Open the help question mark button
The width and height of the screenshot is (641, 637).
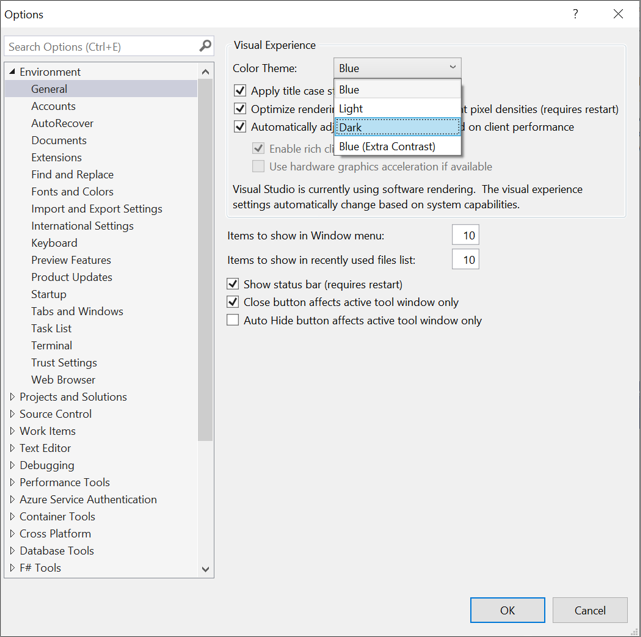point(575,14)
